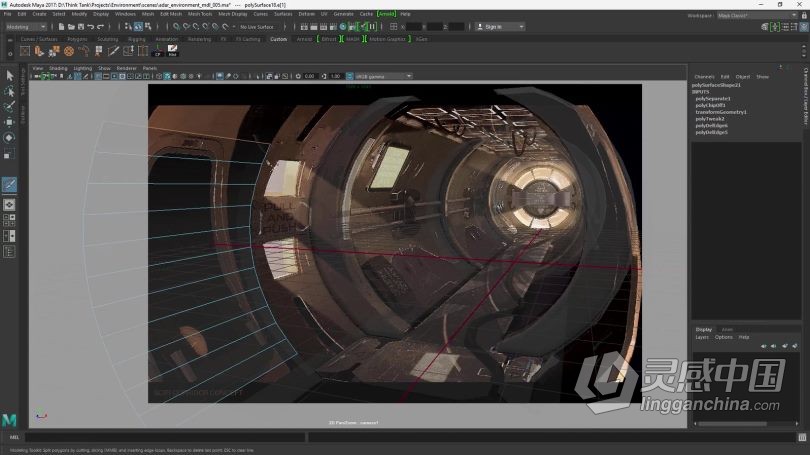Open the Sign In dropdown

[500, 26]
